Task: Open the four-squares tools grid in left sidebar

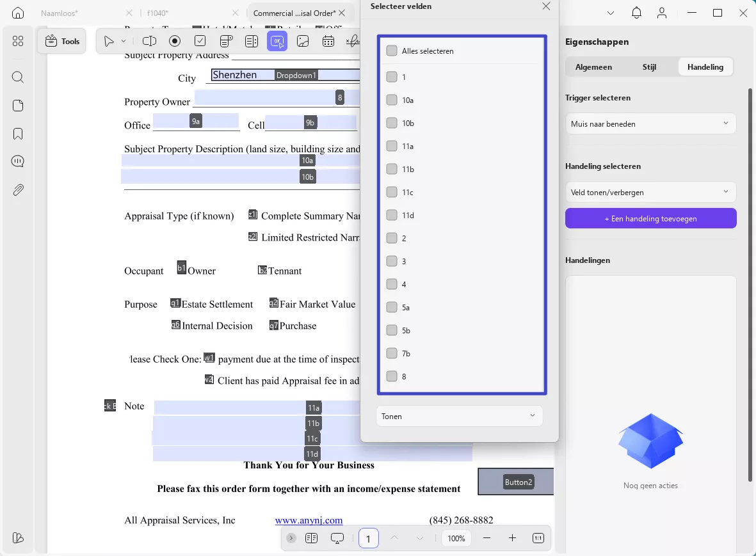Action: [x=18, y=42]
